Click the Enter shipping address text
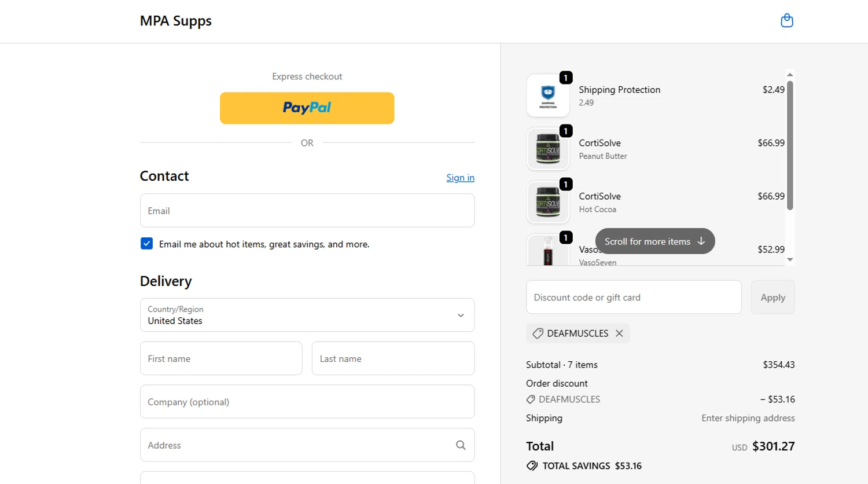This screenshot has height=484, width=868. coord(748,418)
